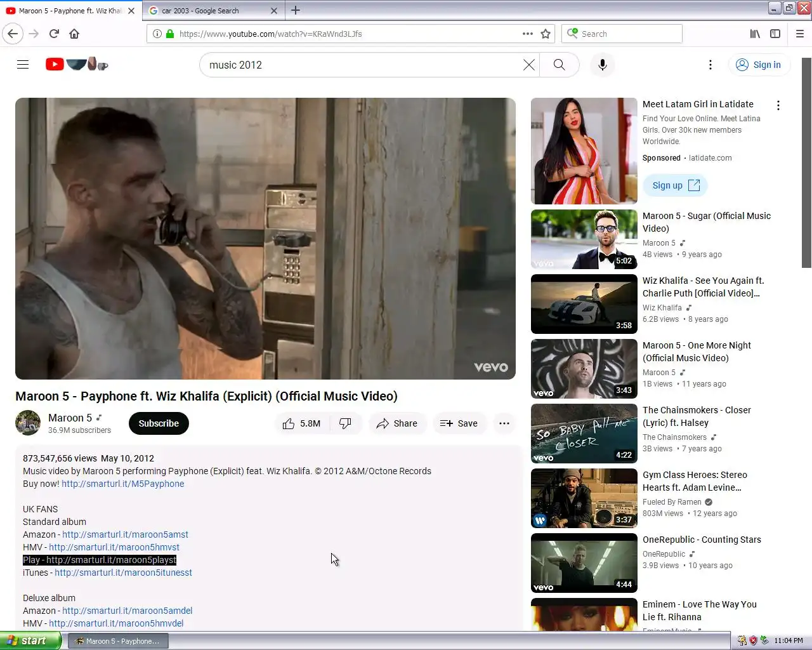The height and width of the screenshot is (650, 812).
Task: Open more actions below the video
Action: 504,423
